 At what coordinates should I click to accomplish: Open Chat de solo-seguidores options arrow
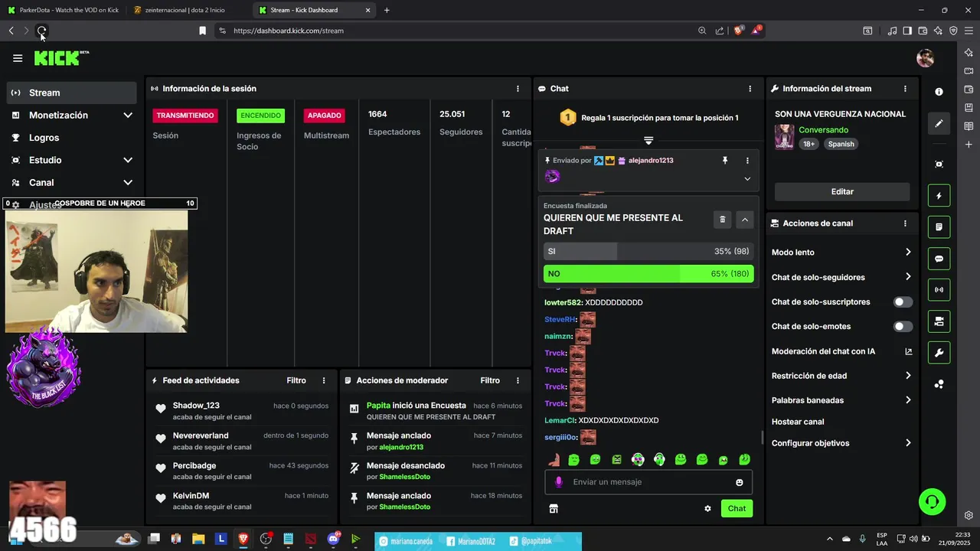pyautogui.click(x=908, y=277)
